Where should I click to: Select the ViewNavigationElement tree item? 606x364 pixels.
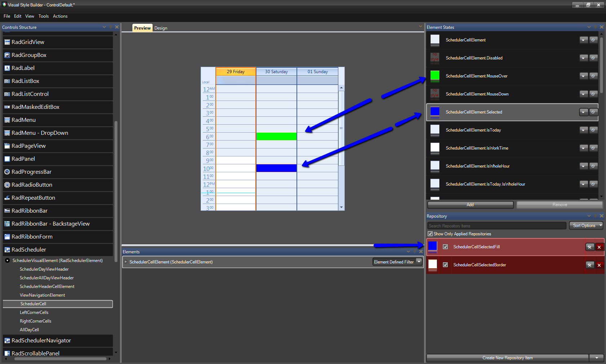click(42, 295)
